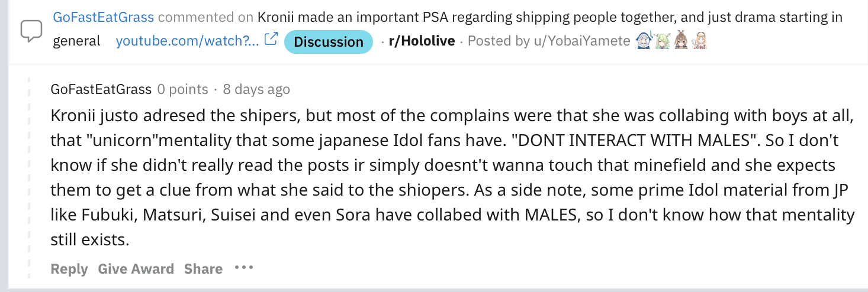
Task: Click GoFastEatGrass username above the comment
Action: [x=101, y=89]
